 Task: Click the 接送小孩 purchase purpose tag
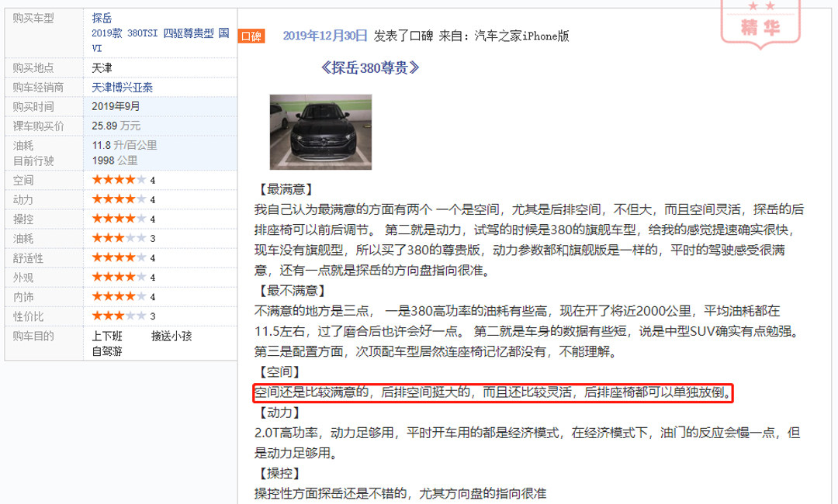[171, 336]
